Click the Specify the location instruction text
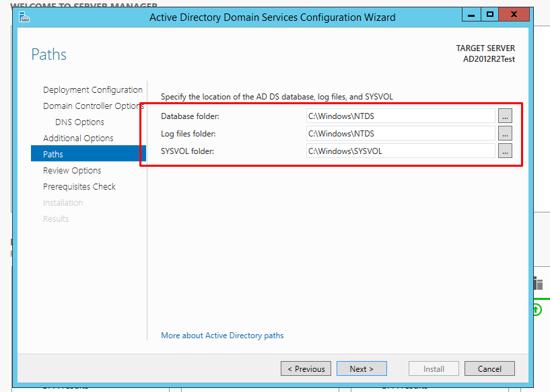 (277, 97)
